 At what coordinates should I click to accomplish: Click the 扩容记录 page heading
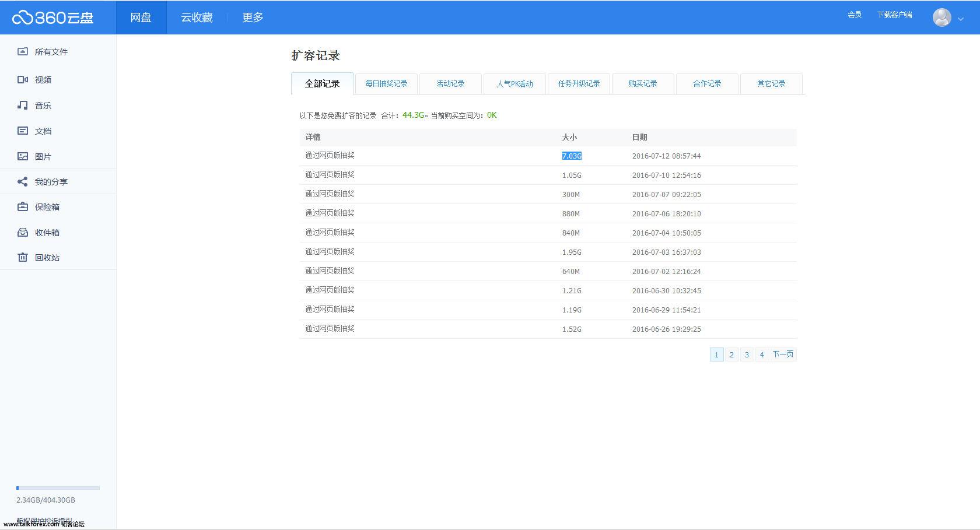[316, 55]
